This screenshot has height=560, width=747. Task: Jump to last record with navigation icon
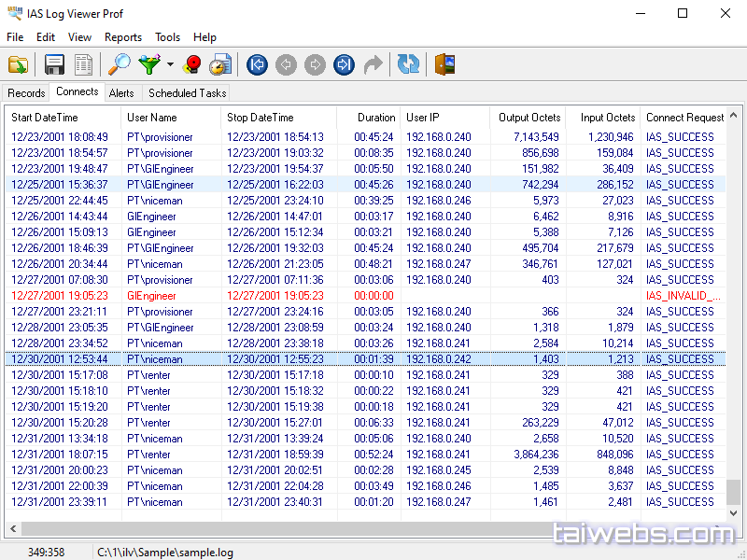(x=344, y=64)
